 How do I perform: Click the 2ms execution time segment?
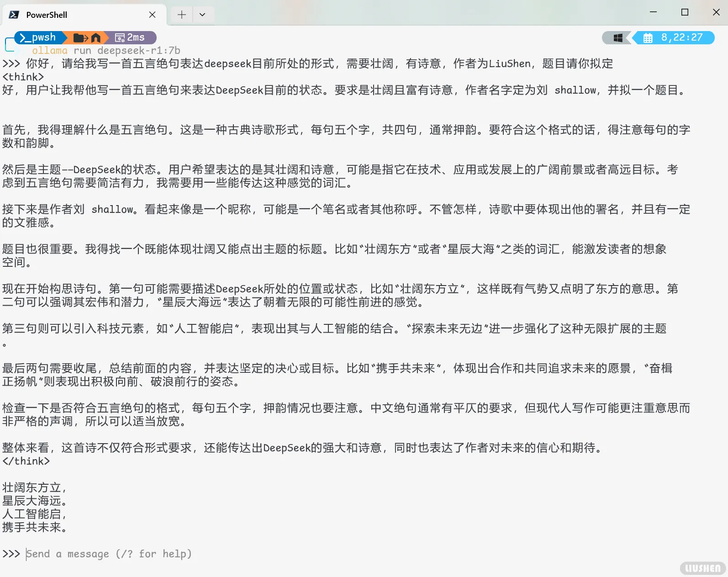131,37
